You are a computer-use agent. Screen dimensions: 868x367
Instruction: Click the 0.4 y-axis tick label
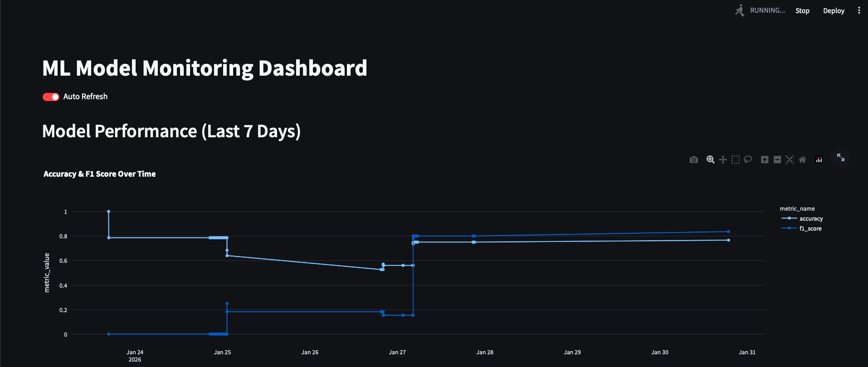pyautogui.click(x=63, y=285)
